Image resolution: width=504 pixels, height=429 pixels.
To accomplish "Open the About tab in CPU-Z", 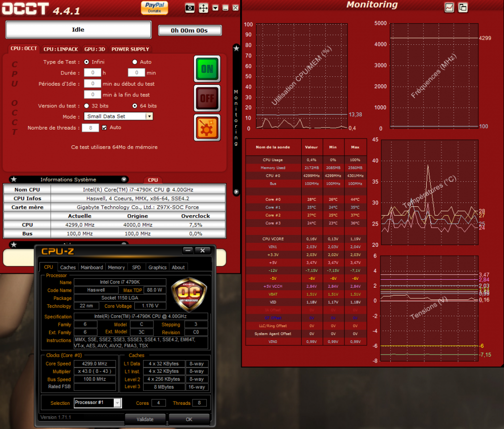I will tap(178, 267).
